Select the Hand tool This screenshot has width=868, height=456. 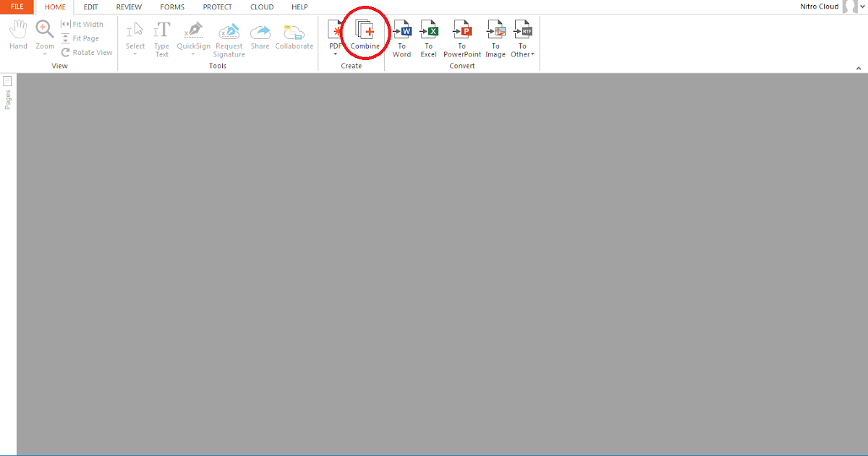pos(17,34)
